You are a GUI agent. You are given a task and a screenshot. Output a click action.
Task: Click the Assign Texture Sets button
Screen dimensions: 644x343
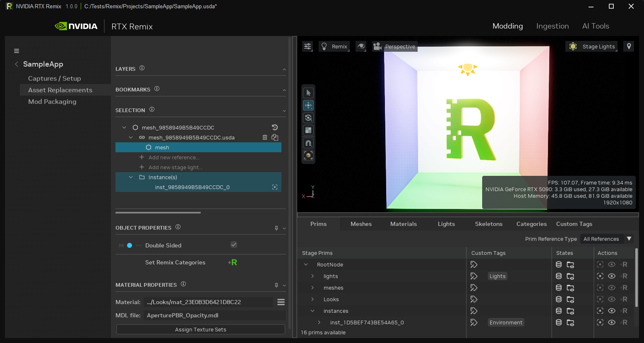click(x=201, y=329)
